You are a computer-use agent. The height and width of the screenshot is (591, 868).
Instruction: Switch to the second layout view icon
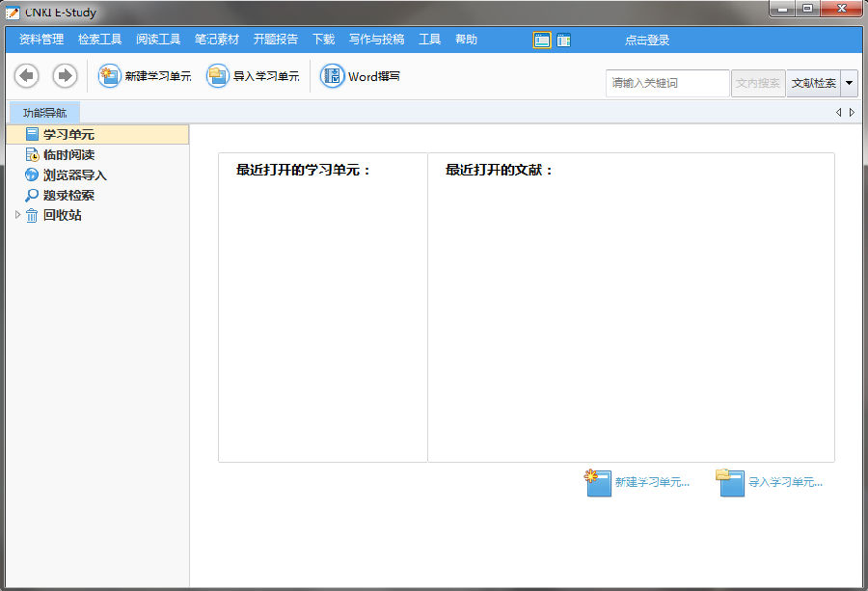click(x=563, y=40)
